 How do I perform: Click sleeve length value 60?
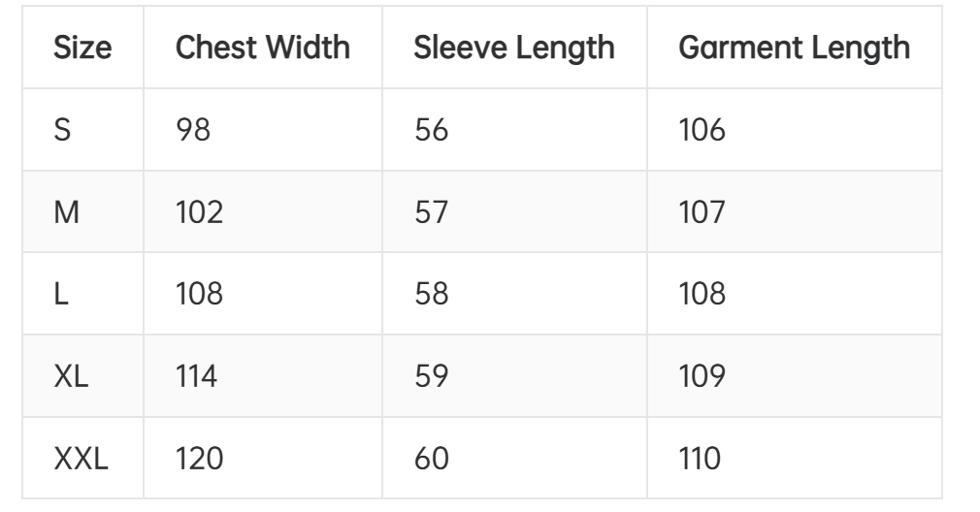[431, 458]
